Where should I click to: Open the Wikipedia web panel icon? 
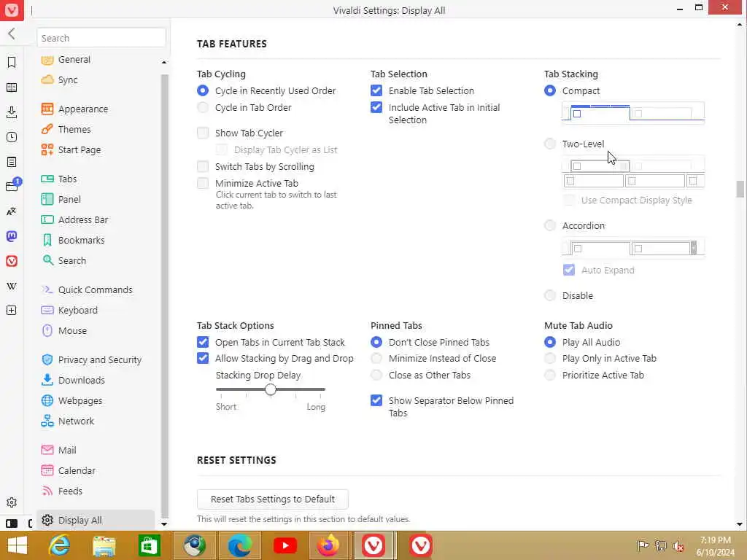(12, 286)
